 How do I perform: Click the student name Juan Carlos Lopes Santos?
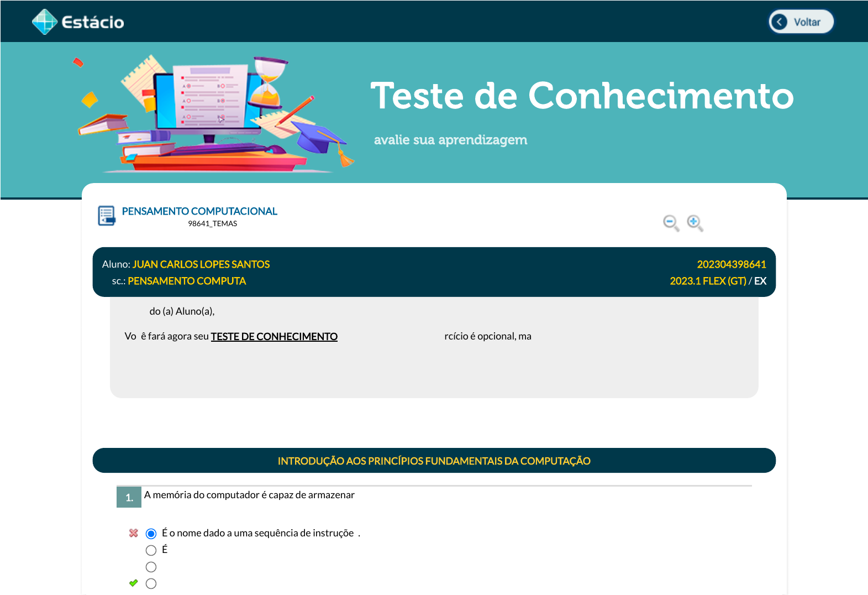(x=201, y=264)
